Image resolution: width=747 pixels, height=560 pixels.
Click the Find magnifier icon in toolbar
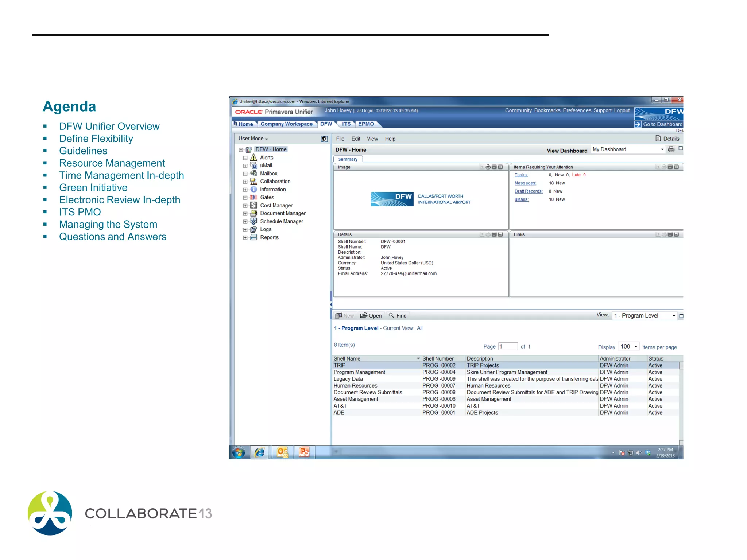click(391, 315)
